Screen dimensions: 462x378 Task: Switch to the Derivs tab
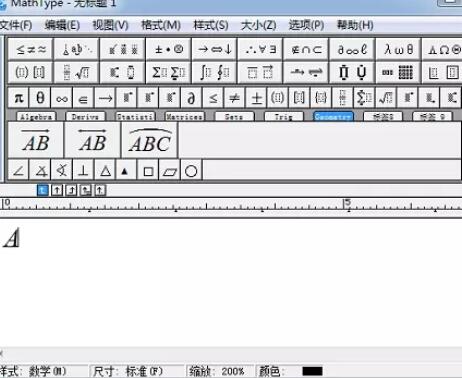85,116
